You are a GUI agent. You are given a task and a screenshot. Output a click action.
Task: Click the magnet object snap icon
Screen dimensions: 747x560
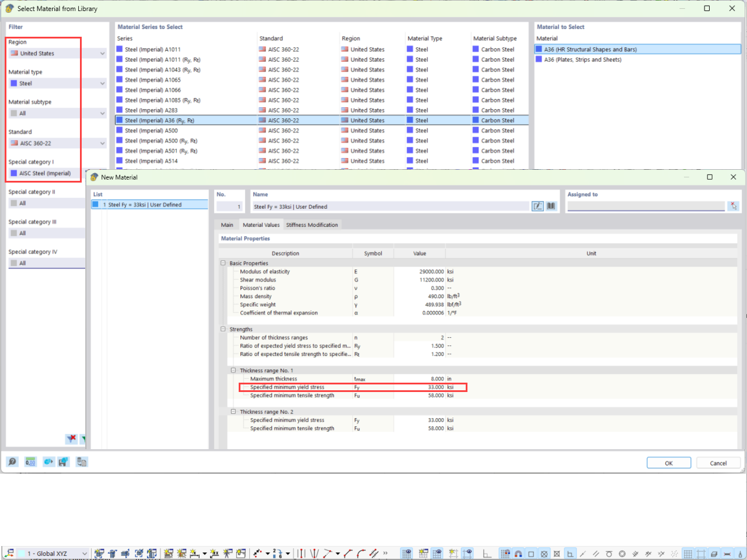click(518, 554)
